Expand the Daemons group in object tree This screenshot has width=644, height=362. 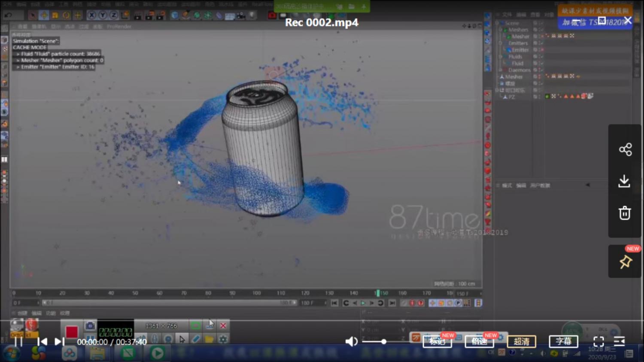point(500,70)
